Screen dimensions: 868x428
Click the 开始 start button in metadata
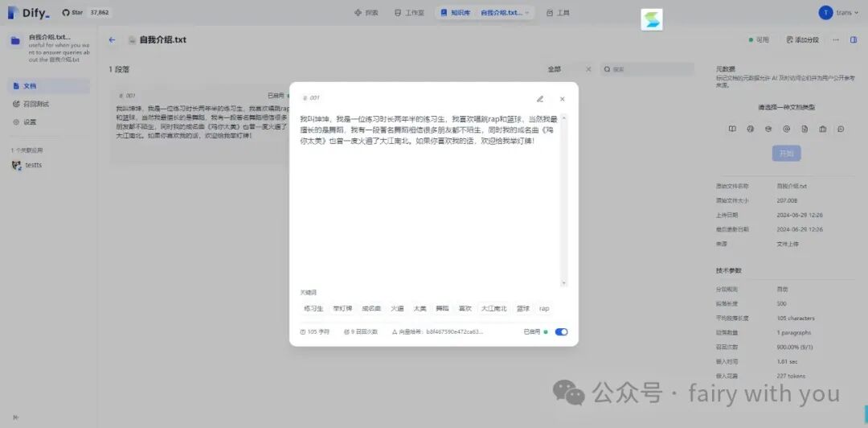(x=787, y=154)
